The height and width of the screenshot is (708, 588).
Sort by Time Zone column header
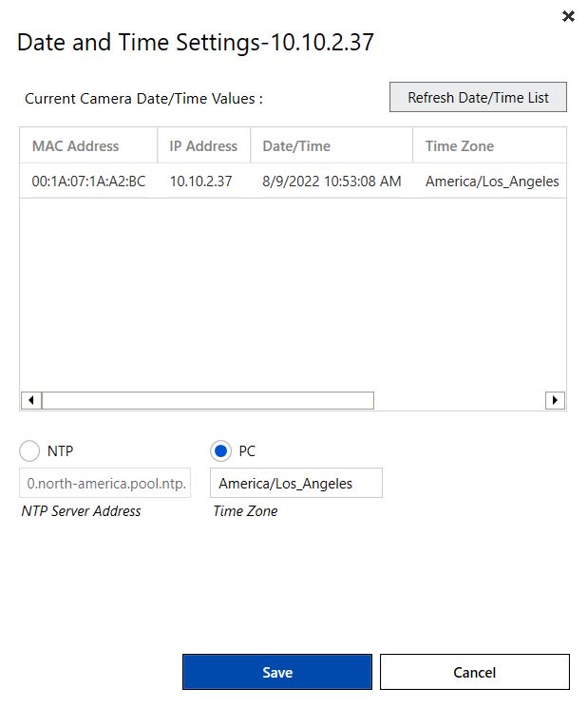point(489,145)
